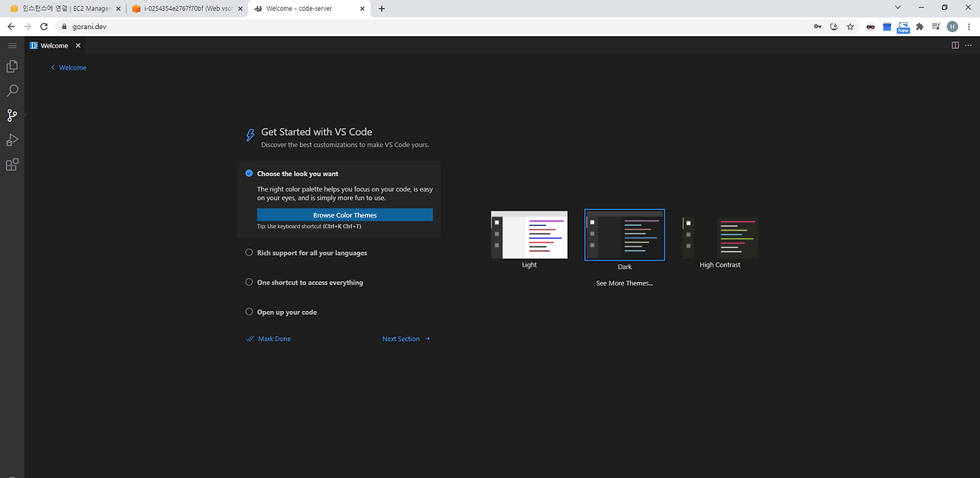Select the Source Control icon
The width and height of the screenshot is (980, 478).
(x=11, y=115)
